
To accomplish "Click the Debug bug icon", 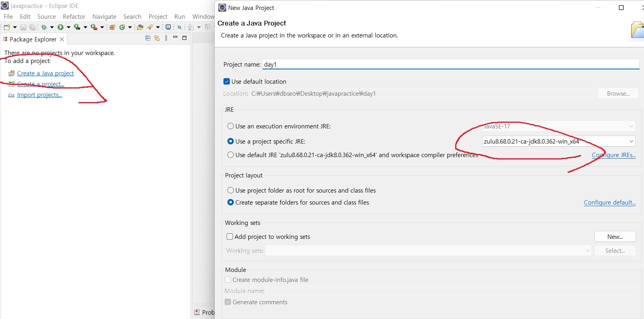I will [x=44, y=27].
